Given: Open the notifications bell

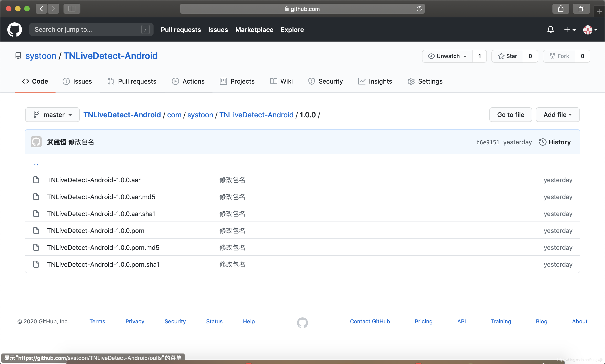Looking at the screenshot, I should 550,30.
